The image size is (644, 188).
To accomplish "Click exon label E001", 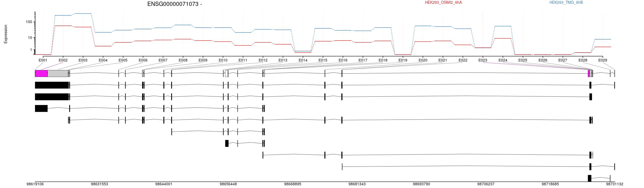I will point(43,60).
